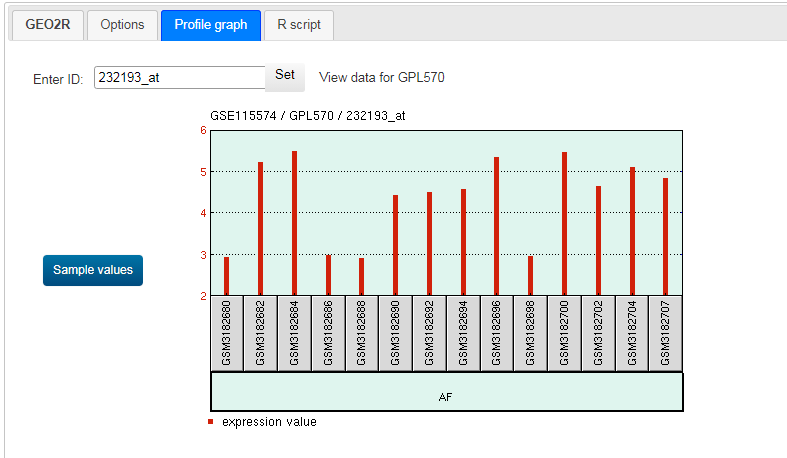
Task: Click the red bar for GSM3182684
Action: (295, 223)
